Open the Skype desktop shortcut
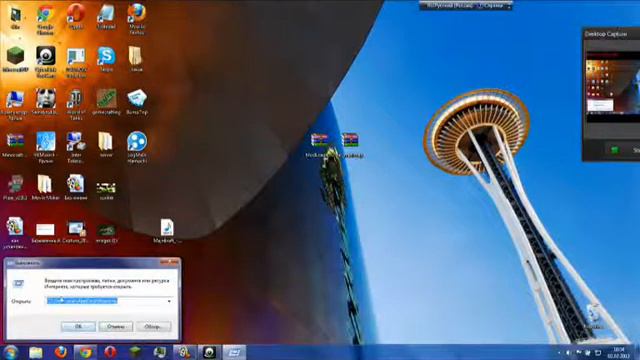640x360 pixels. pos(106,59)
